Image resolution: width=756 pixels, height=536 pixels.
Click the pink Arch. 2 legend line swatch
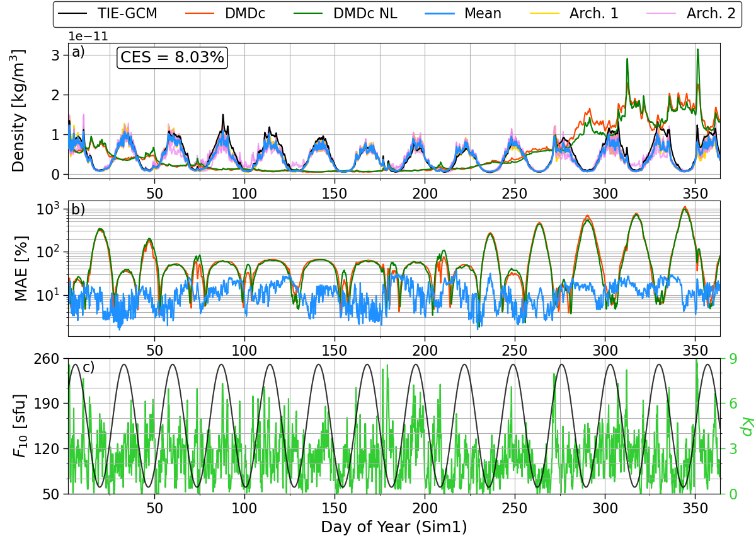click(665, 14)
